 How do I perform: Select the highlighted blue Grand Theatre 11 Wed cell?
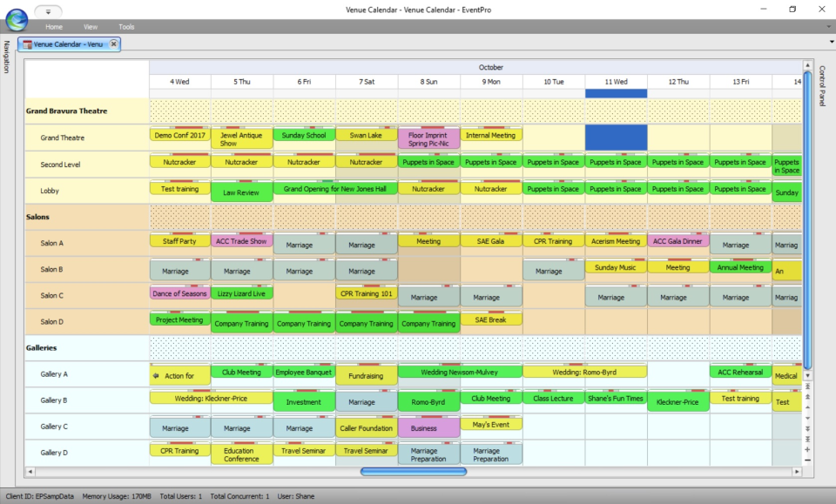pos(617,138)
